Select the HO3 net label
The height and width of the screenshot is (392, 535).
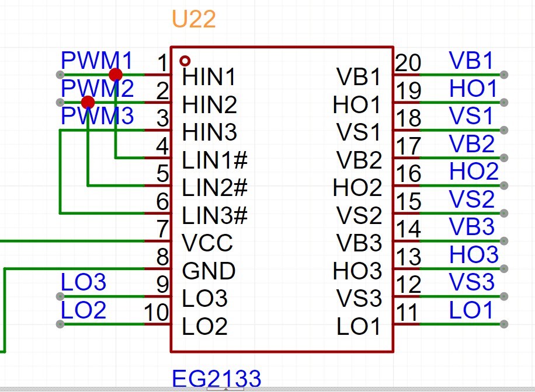[474, 255]
